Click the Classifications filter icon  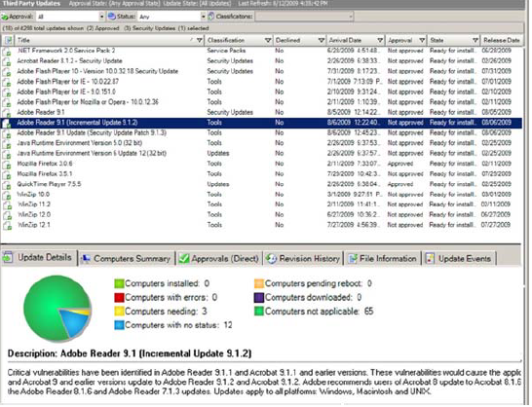pyautogui.click(x=211, y=17)
